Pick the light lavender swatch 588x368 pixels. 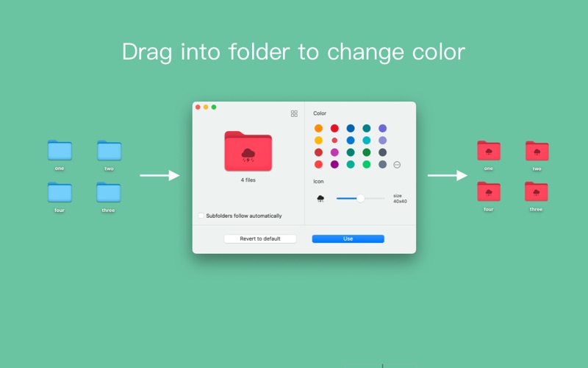[x=382, y=141]
